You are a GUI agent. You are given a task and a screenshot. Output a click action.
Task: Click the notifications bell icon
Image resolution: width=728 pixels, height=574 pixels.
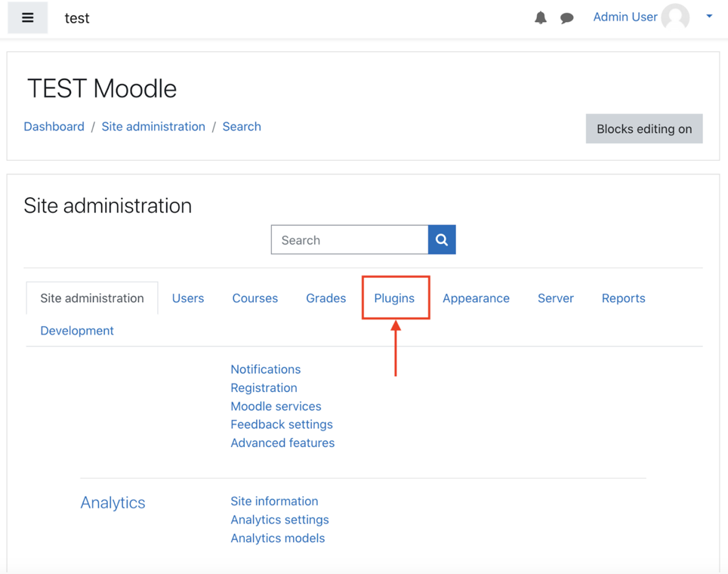pos(541,17)
